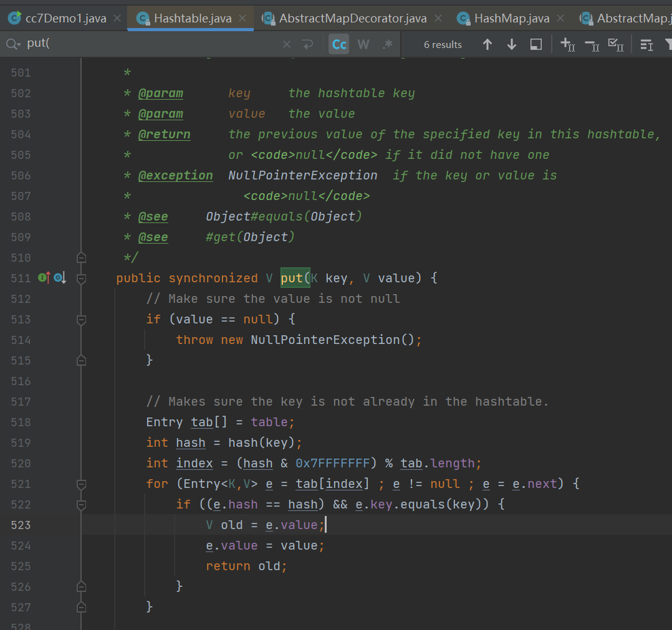Image resolution: width=672 pixels, height=630 pixels.
Task: Click line number 523 in the gutter
Action: click(21, 525)
